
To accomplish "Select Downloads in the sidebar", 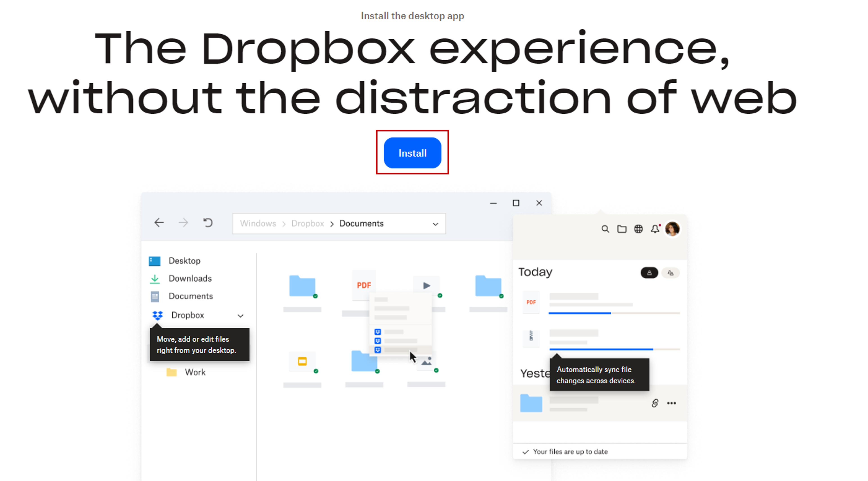I will pyautogui.click(x=190, y=278).
